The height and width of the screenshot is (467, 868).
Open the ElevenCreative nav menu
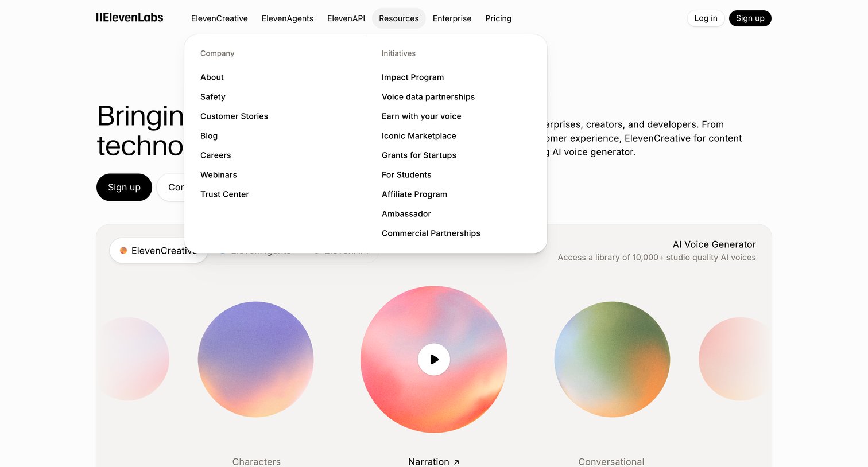219,18
